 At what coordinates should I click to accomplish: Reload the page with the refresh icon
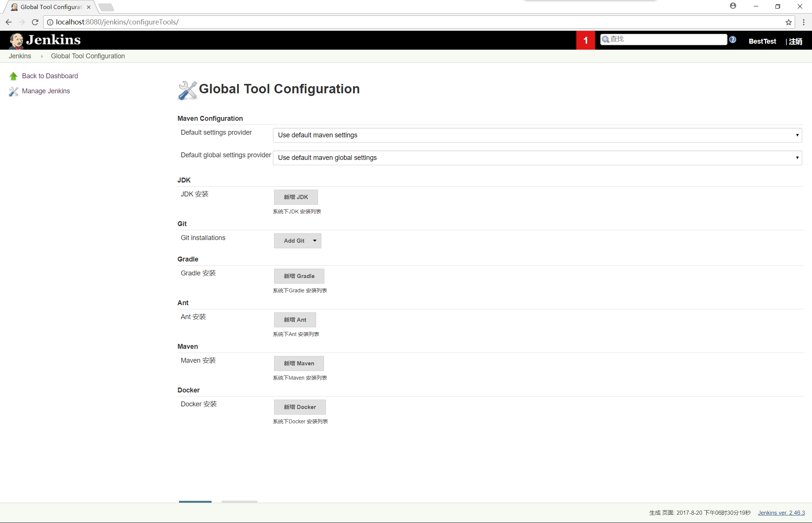tap(35, 22)
